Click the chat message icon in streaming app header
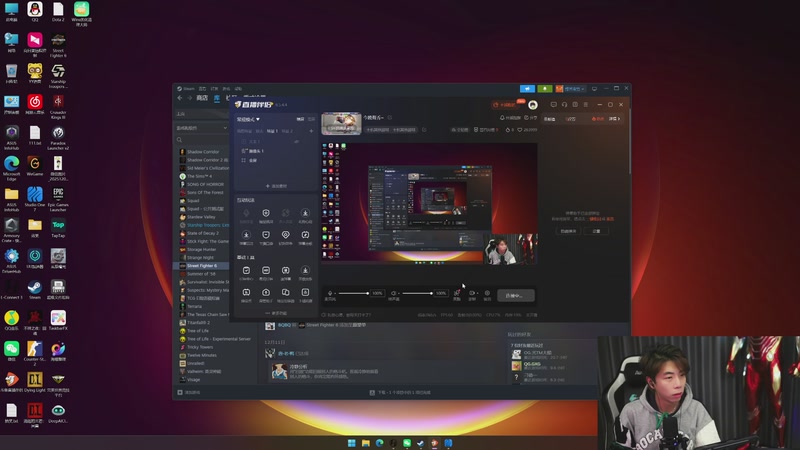Viewport: 800px width, 450px height. click(x=554, y=105)
